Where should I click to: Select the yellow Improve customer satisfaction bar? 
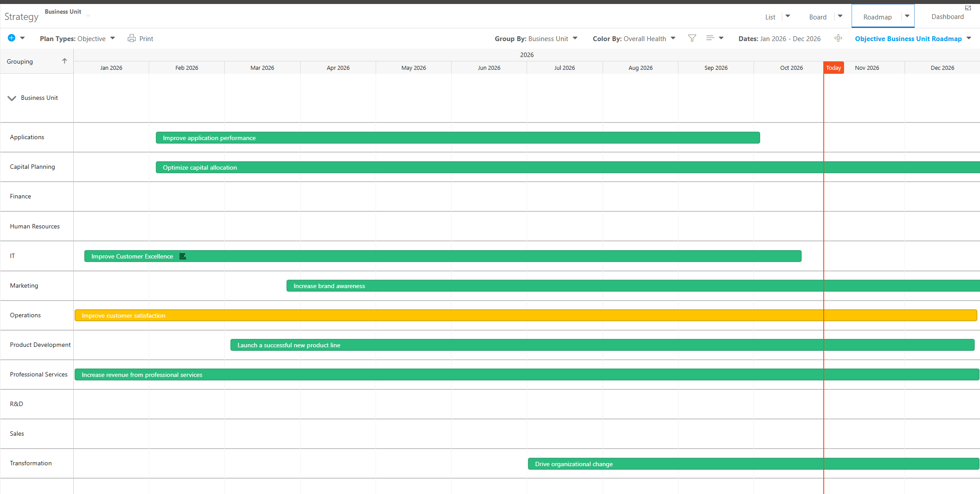526,315
